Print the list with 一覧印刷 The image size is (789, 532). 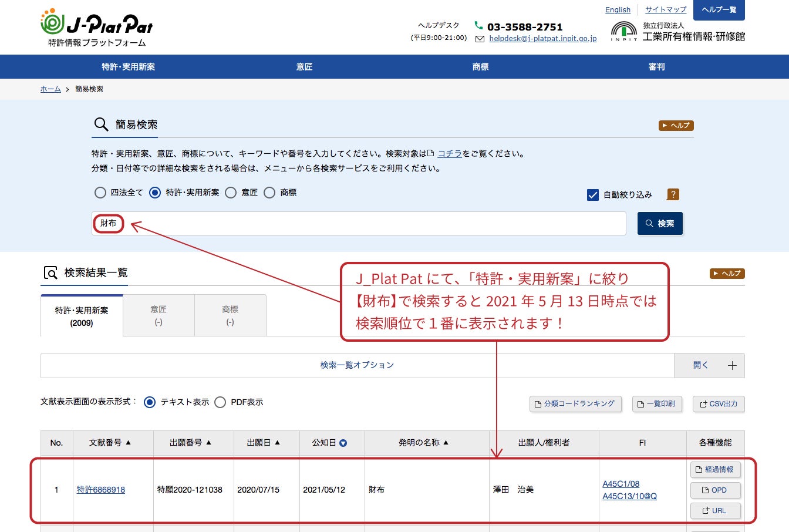pos(657,404)
